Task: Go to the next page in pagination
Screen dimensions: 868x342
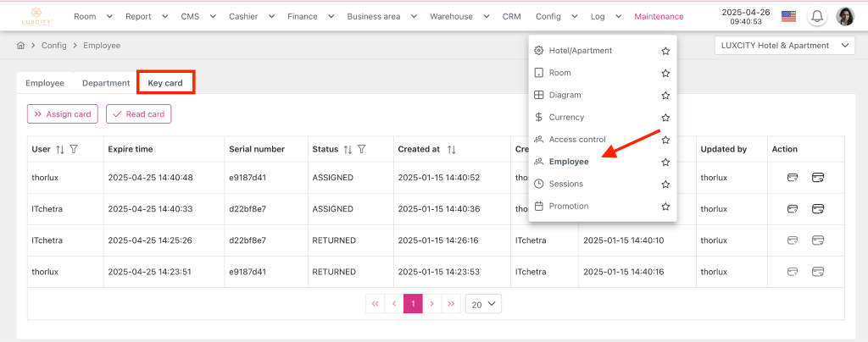Action: pyautogui.click(x=432, y=304)
